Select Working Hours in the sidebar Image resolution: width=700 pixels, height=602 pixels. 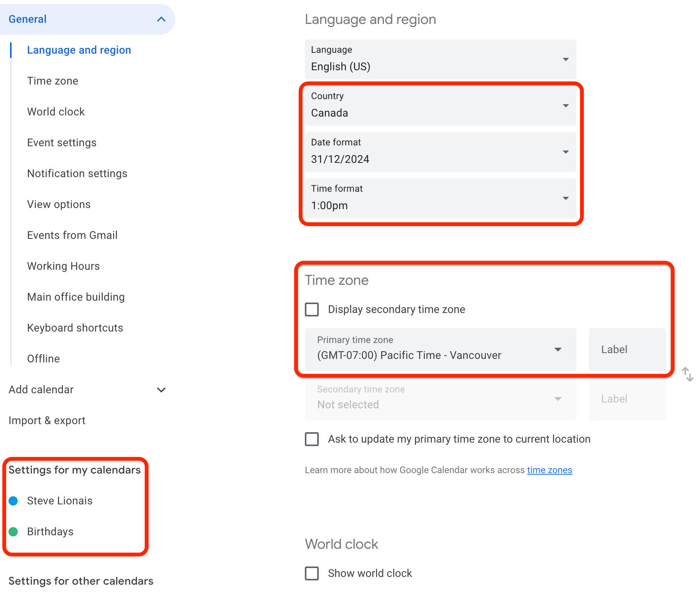(x=63, y=266)
